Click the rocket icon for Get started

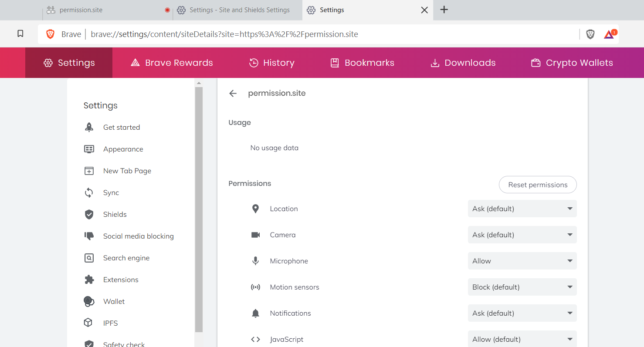(x=89, y=127)
